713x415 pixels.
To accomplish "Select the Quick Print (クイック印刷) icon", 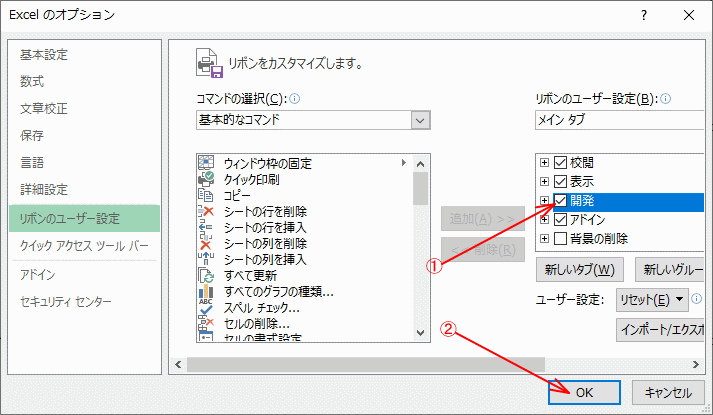I will (207, 179).
